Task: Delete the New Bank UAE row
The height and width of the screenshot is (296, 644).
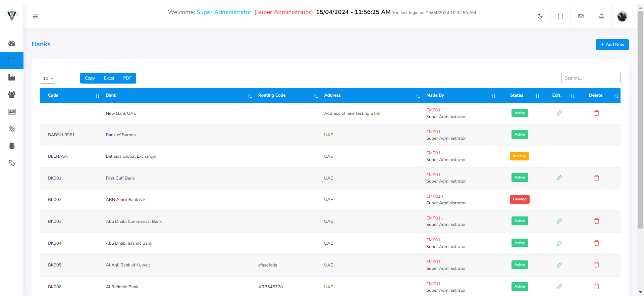Action: click(x=597, y=113)
